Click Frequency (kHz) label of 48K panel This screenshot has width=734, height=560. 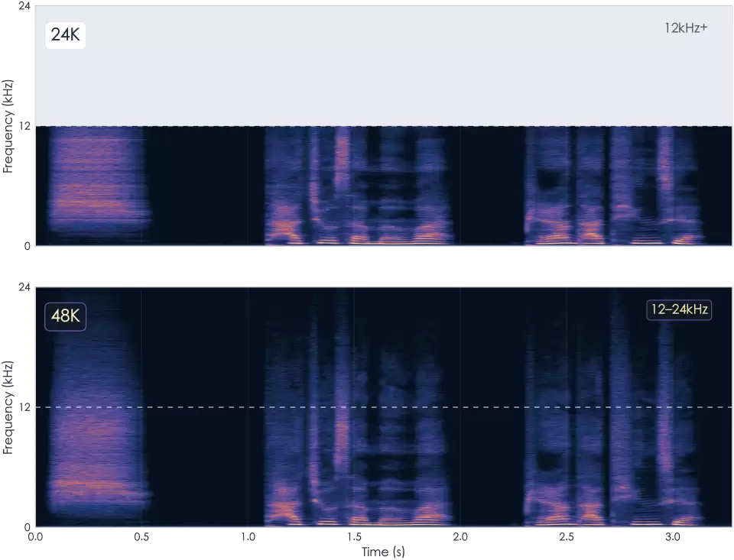point(8,407)
